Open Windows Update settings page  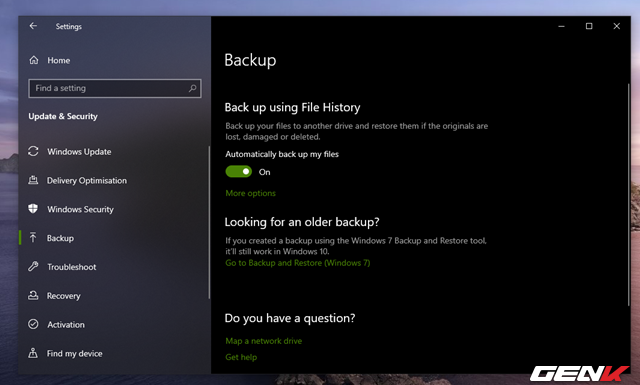(x=79, y=151)
